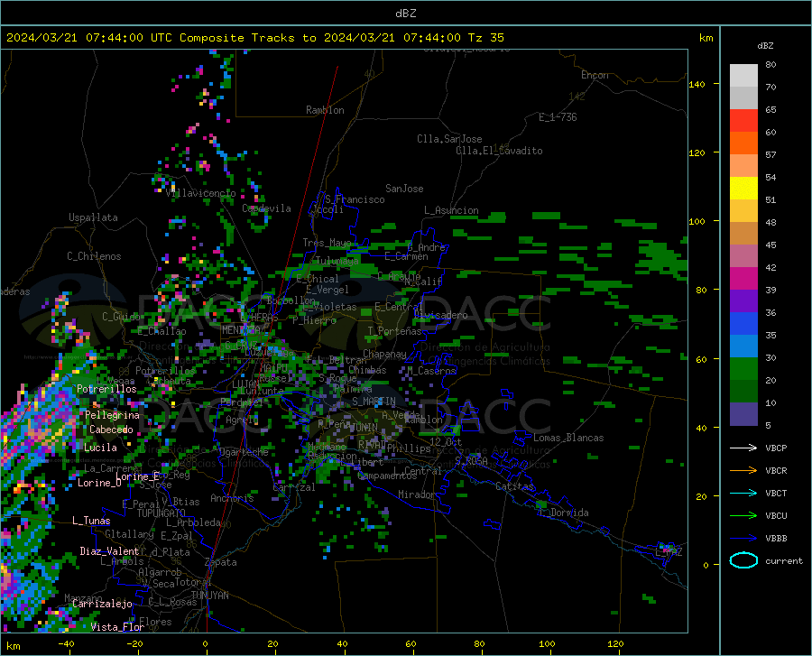The height and width of the screenshot is (656, 812).
Task: Click the blue VBBB arrow legend icon
Action: pos(743,539)
